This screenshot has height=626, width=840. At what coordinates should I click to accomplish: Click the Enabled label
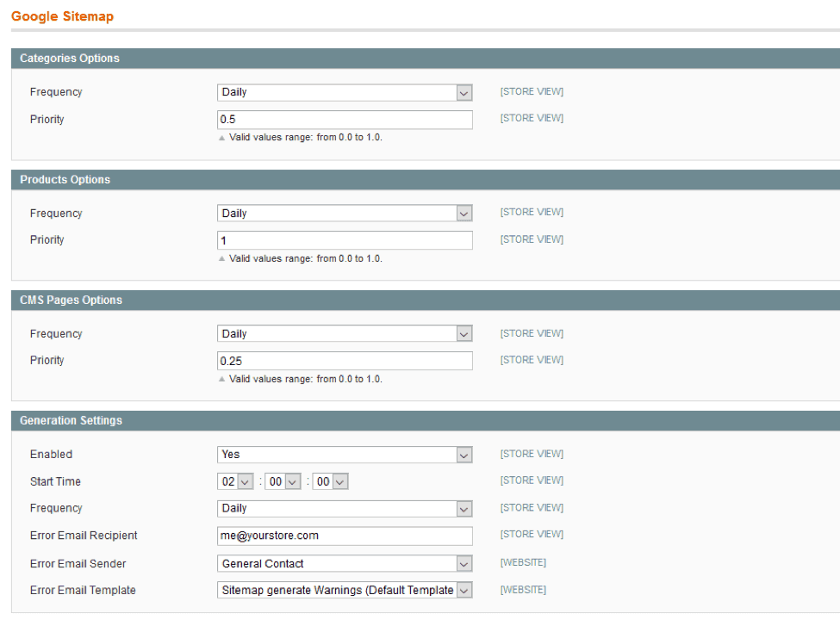(x=51, y=454)
